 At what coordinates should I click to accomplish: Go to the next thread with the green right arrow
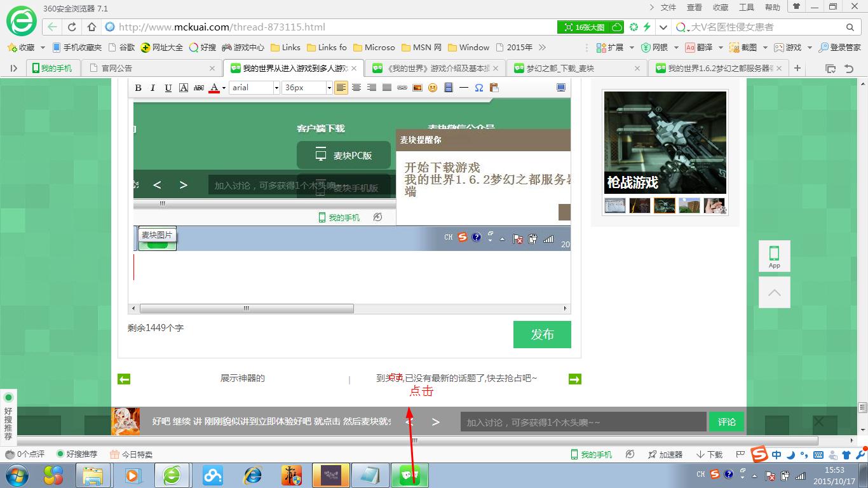(x=574, y=379)
